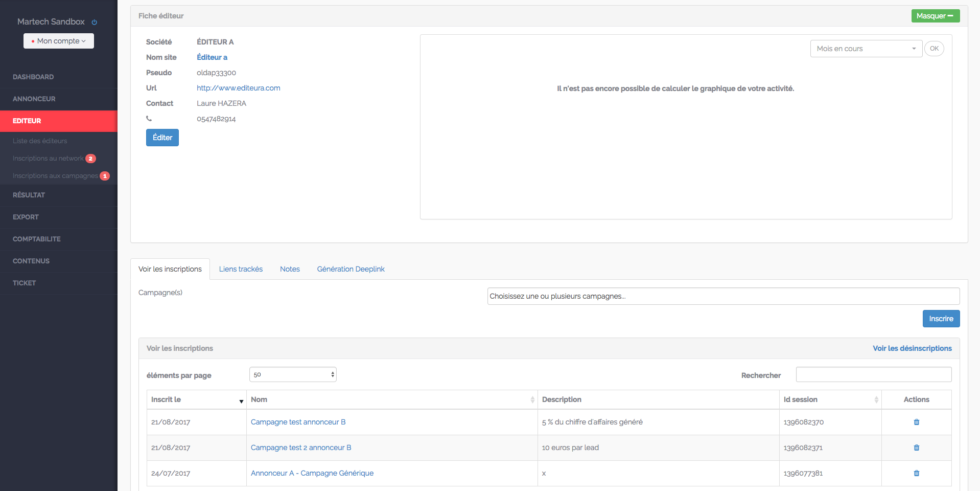Open the RÉSULTAT menu
This screenshot has height=491, width=980.
click(29, 195)
